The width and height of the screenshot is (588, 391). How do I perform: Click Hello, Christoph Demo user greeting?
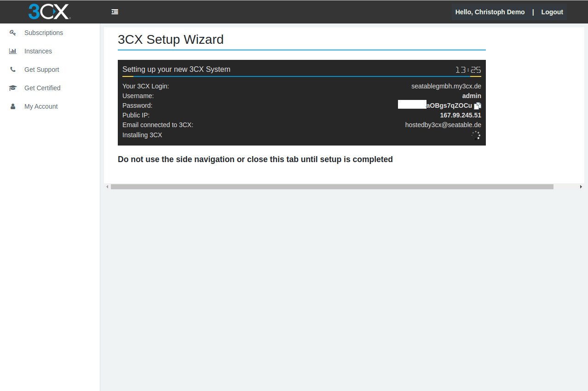(490, 12)
